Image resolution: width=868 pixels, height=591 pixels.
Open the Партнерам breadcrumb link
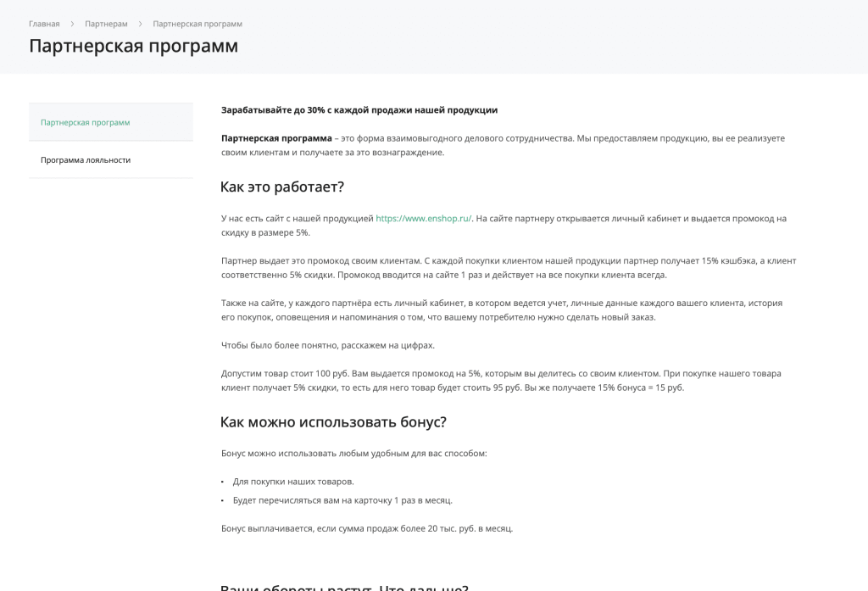(106, 24)
